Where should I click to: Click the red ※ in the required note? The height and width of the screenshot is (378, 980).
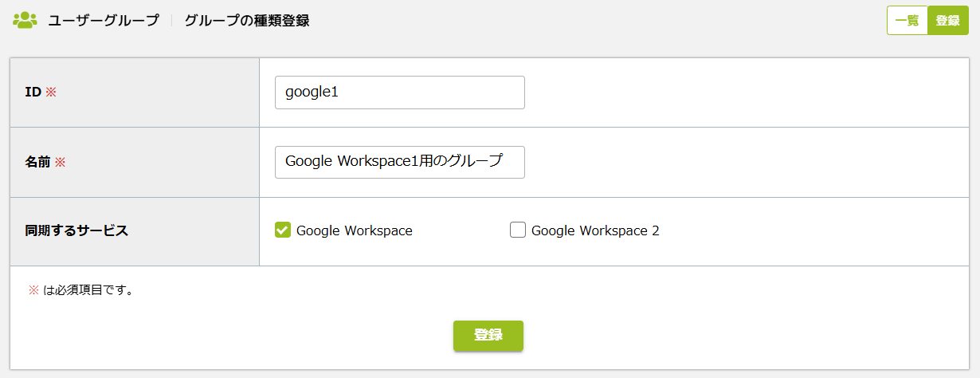click(33, 290)
